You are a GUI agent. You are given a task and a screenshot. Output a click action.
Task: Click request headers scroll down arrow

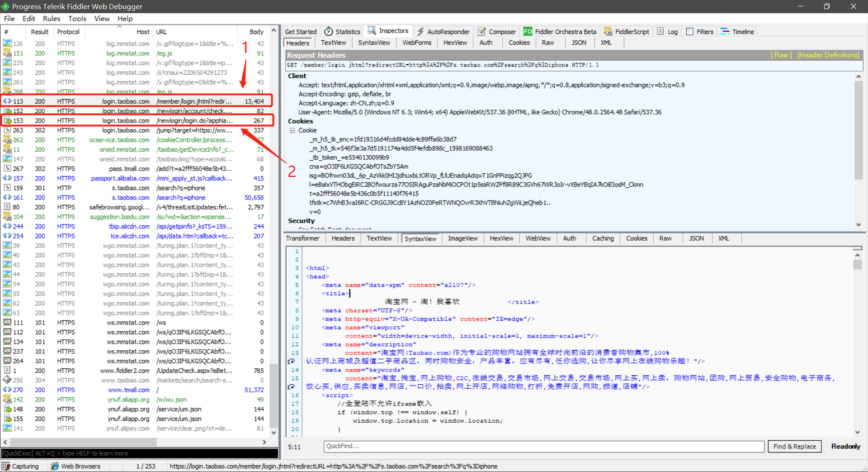859,224
